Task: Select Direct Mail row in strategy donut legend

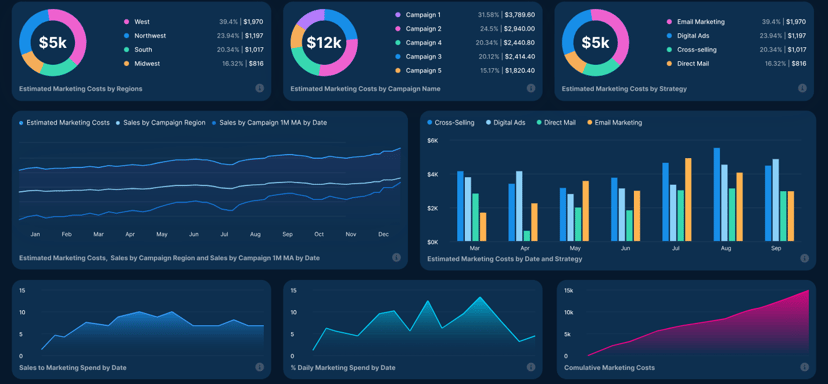Action: click(x=736, y=63)
